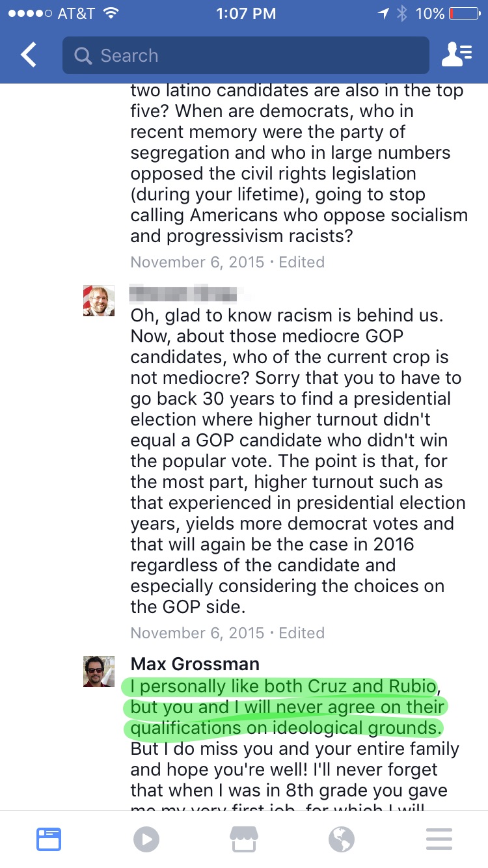
Task: View edit history of first comment
Action: point(302,262)
